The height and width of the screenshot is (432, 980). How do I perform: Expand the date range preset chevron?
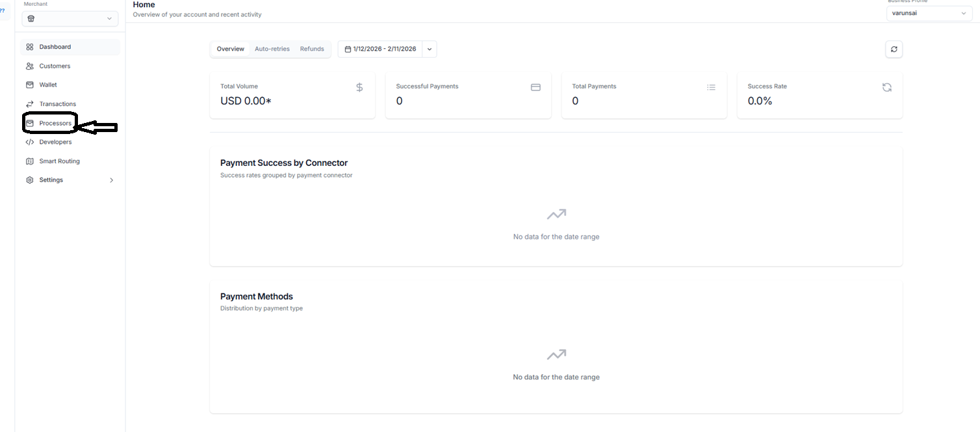(x=430, y=49)
